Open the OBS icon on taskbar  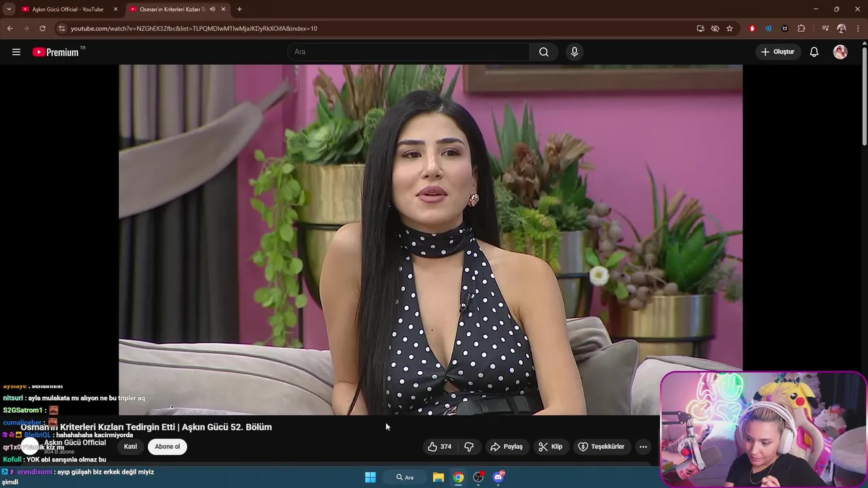tap(479, 477)
